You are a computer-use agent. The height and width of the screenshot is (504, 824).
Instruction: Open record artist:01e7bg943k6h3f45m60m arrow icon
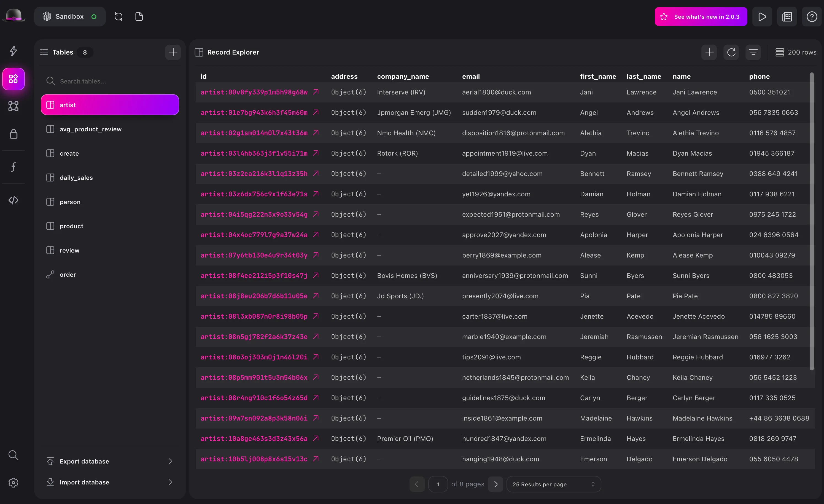coord(316,112)
